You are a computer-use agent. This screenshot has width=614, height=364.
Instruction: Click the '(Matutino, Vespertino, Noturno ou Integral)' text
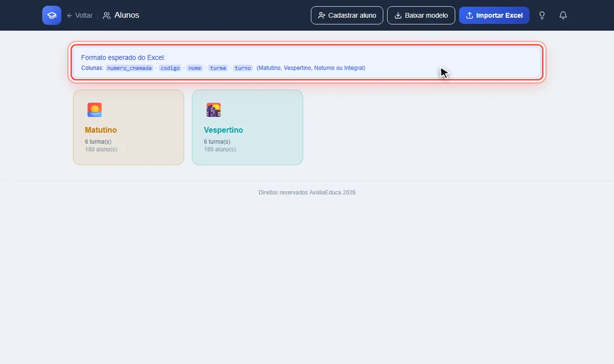(x=311, y=68)
